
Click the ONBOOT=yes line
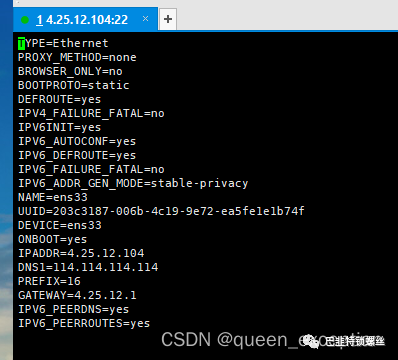(x=52, y=239)
